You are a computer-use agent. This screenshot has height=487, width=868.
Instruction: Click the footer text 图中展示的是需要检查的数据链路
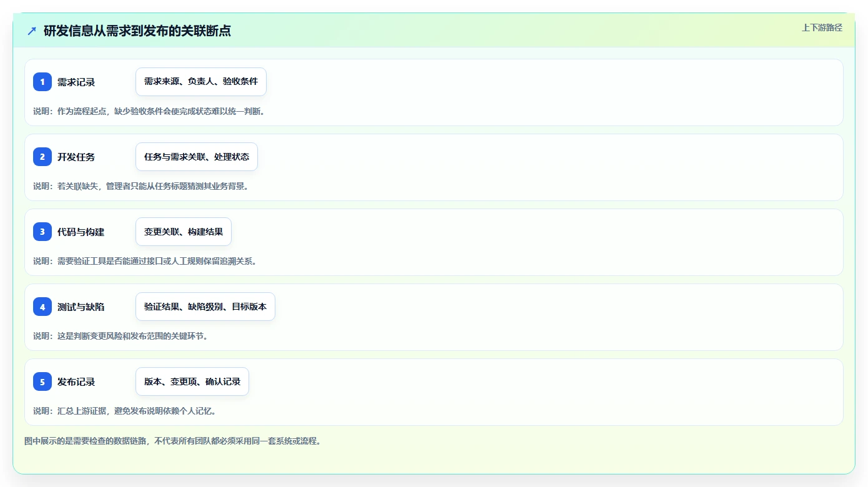(x=172, y=441)
